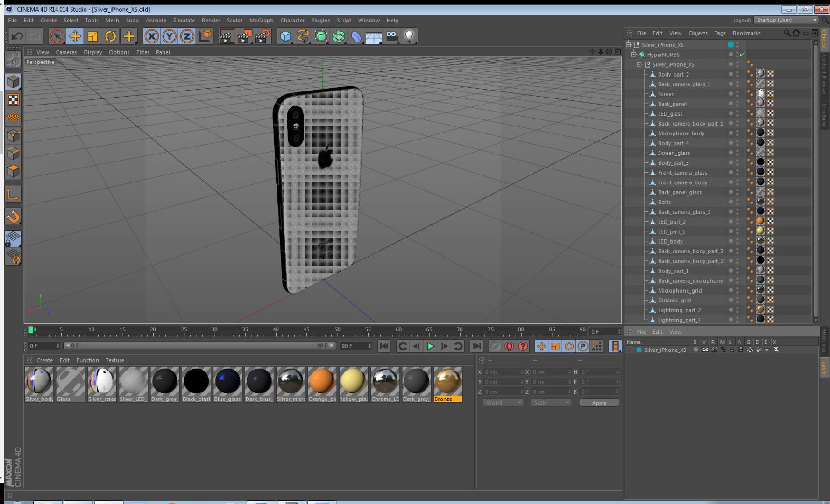The width and height of the screenshot is (830, 504).
Task: Click the Coordinate System icon
Action: point(205,36)
